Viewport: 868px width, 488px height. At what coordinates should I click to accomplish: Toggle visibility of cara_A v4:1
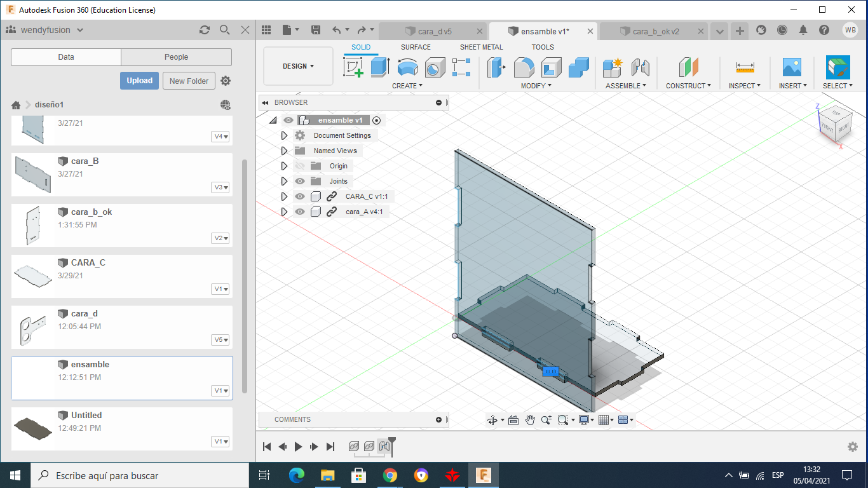tap(300, 212)
